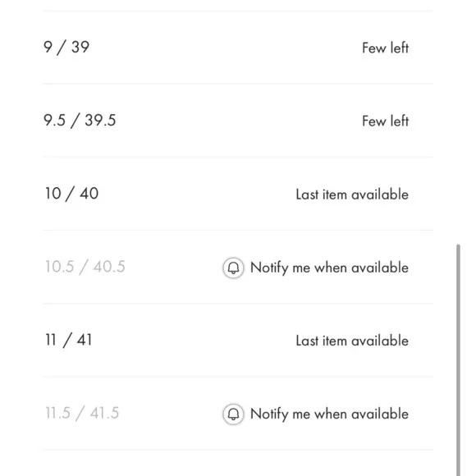Click the empty middle of the 10 / 40 row

(197, 194)
